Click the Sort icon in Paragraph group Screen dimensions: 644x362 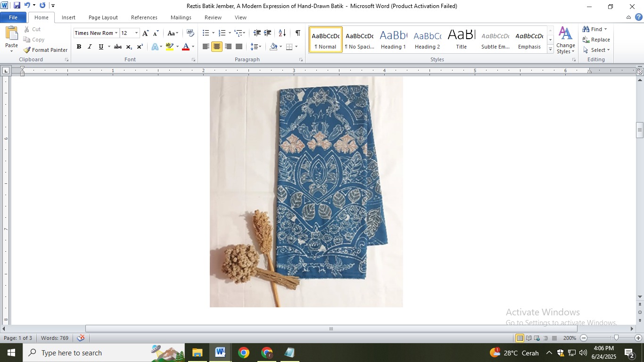[282, 33]
